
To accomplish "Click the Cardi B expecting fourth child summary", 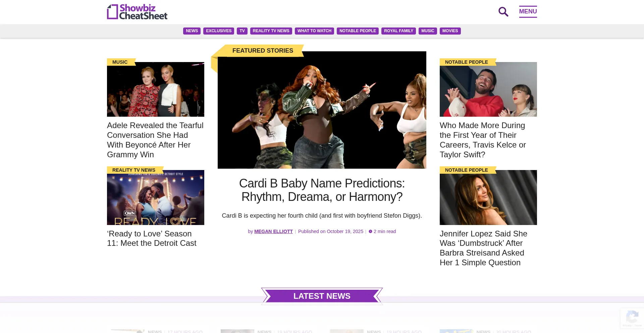I will 322,216.
